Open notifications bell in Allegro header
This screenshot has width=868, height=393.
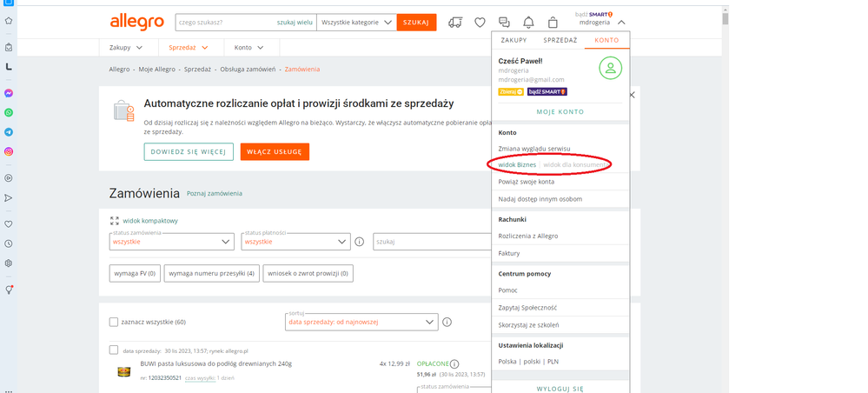(528, 23)
